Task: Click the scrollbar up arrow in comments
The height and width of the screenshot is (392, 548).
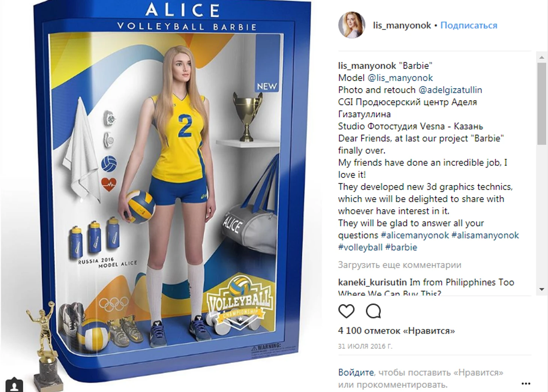Action: (x=541, y=57)
